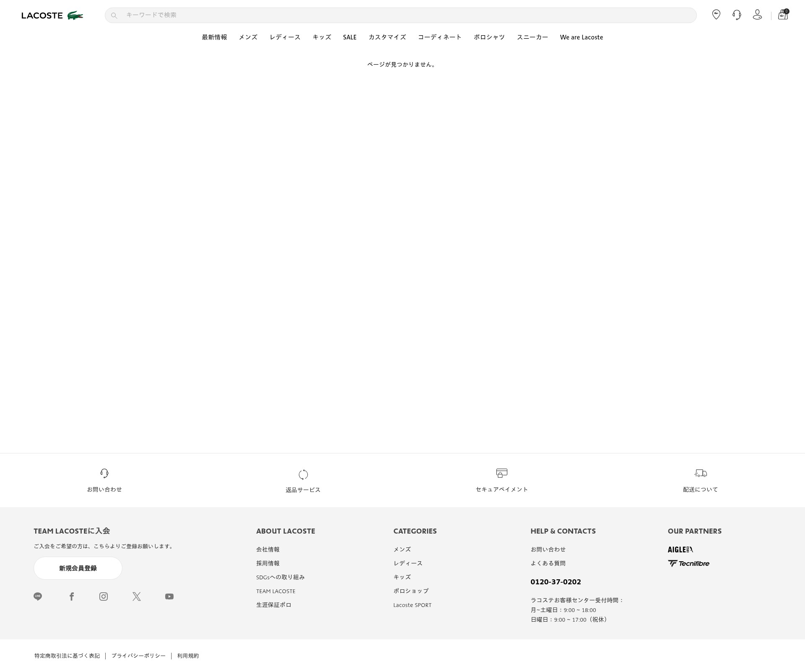Open the YouTube social icon
Image resolution: width=805 pixels, height=672 pixels.
point(169,596)
